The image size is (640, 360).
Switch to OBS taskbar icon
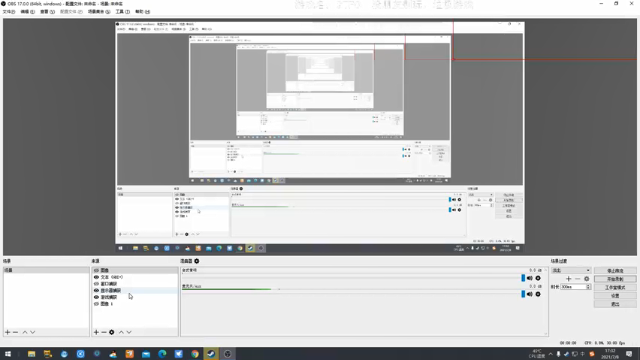click(227, 354)
